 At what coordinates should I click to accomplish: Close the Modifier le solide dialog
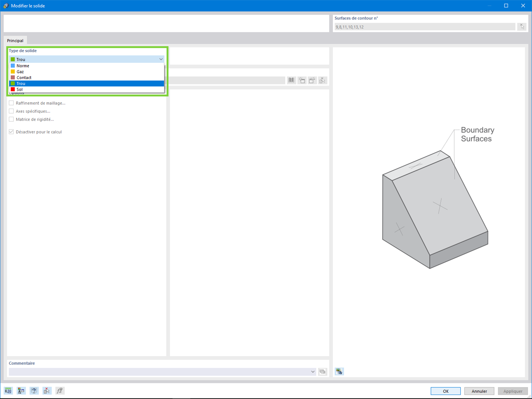pos(523,6)
